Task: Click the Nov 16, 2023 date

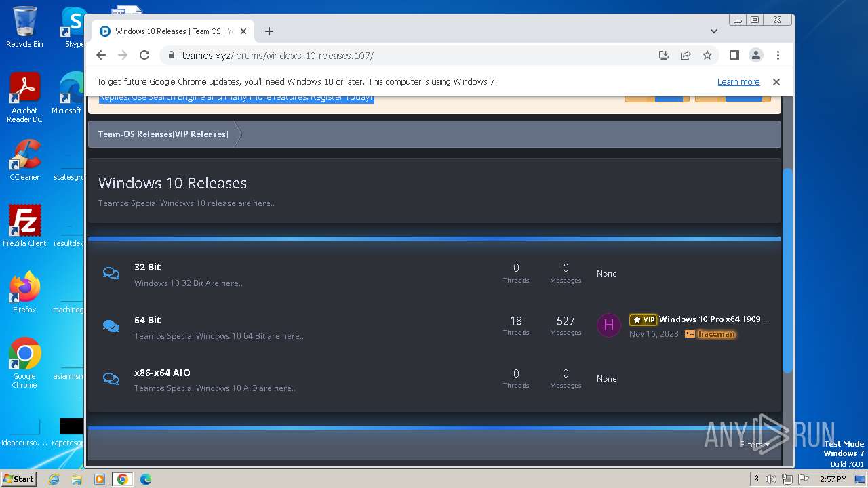Action: coord(654,334)
